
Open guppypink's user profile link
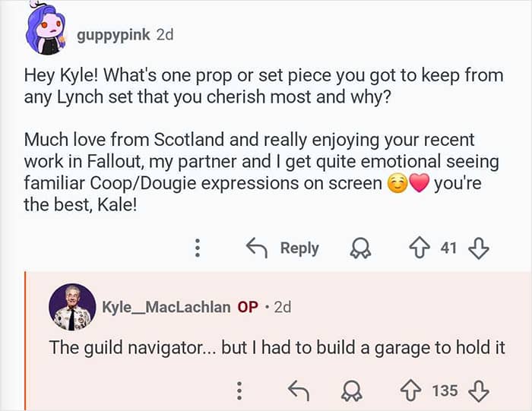[x=114, y=35]
